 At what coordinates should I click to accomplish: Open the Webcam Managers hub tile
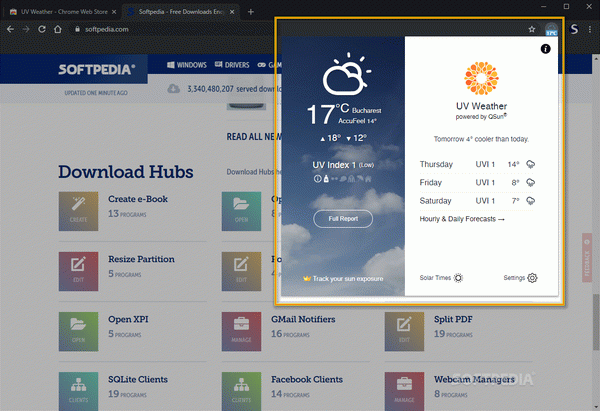click(404, 391)
